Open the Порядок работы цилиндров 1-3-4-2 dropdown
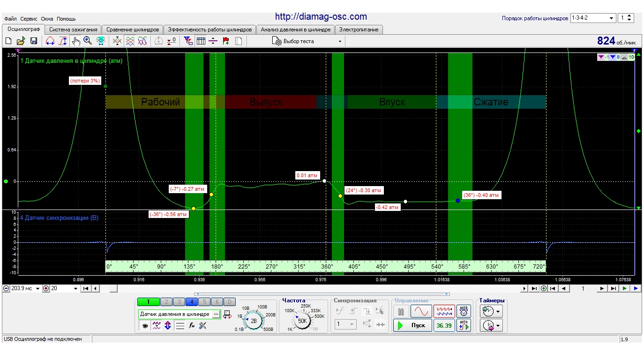This screenshot has height=345, width=644. click(593, 18)
